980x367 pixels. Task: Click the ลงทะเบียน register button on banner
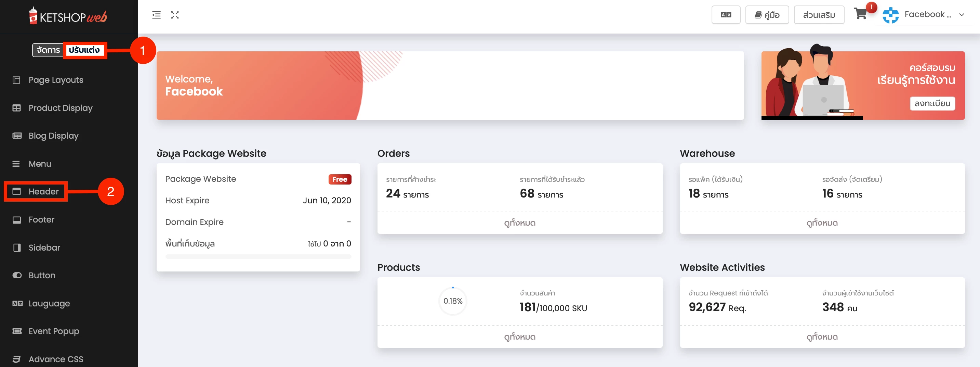(x=932, y=103)
